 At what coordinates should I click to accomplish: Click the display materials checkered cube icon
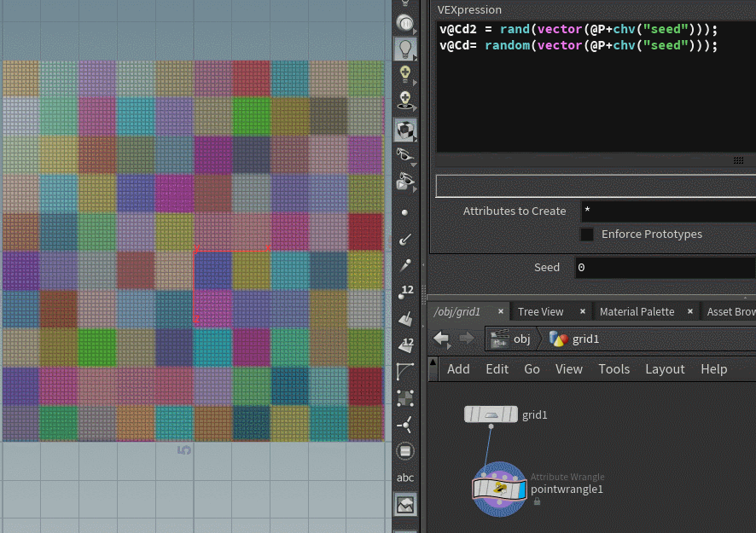(x=405, y=130)
